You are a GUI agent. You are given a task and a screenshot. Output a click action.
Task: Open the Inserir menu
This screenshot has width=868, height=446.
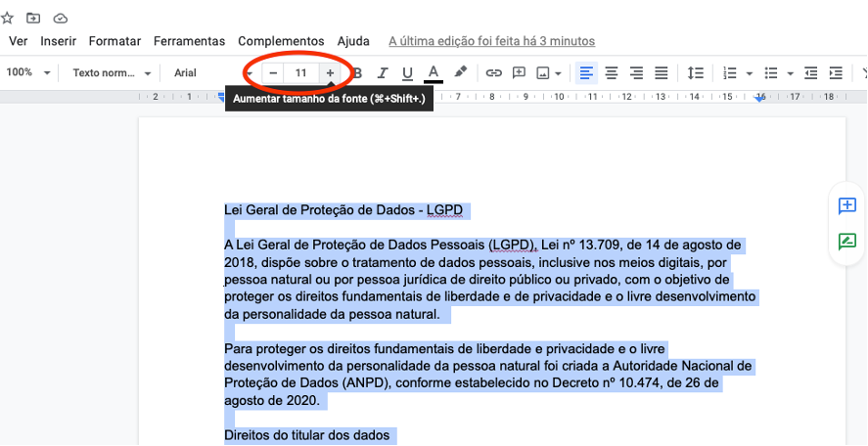58,41
